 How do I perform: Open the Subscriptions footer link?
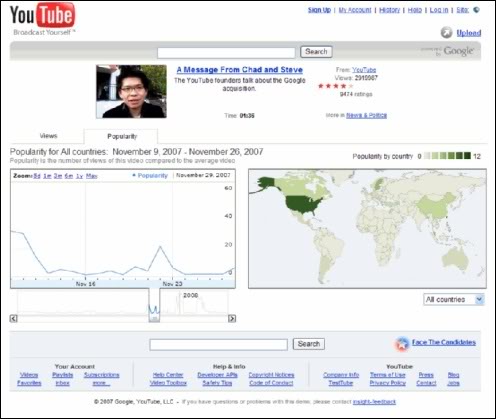tap(101, 375)
